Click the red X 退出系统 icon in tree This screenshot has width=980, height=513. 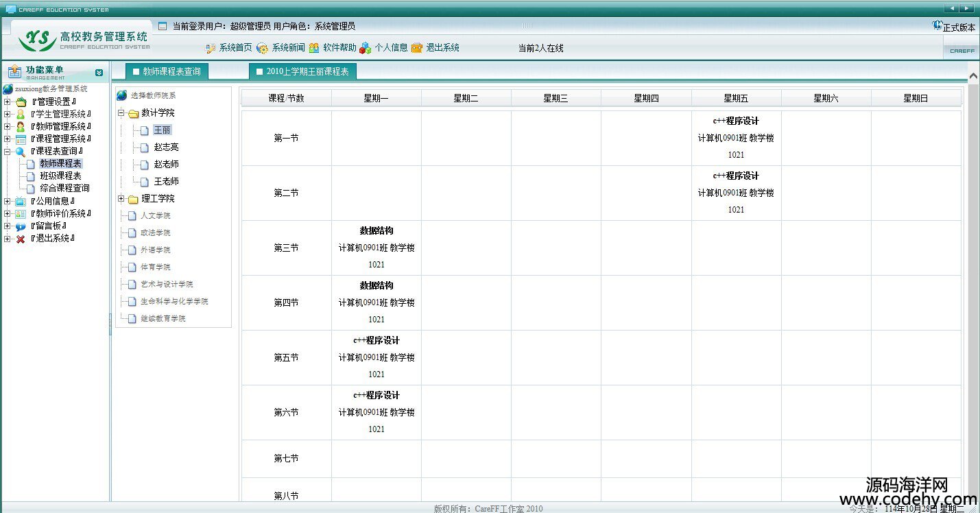[21, 239]
